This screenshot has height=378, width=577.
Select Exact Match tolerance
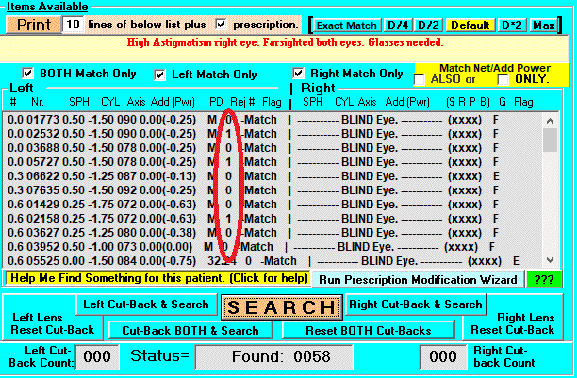pos(347,25)
